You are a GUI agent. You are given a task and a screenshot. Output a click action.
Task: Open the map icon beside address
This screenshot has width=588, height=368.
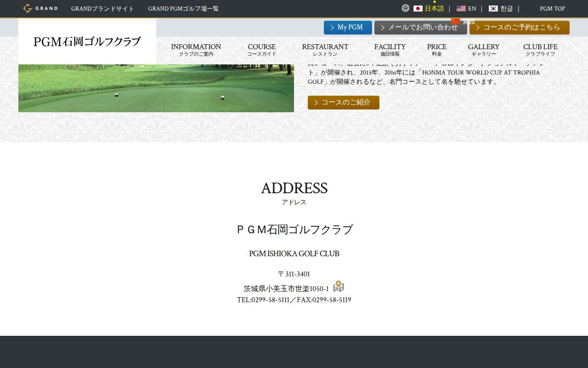(x=339, y=287)
